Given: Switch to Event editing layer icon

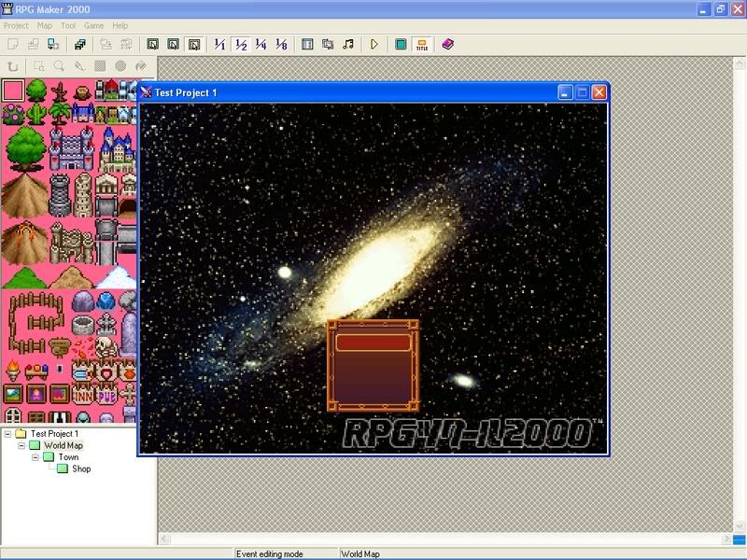Looking at the screenshot, I should point(193,44).
